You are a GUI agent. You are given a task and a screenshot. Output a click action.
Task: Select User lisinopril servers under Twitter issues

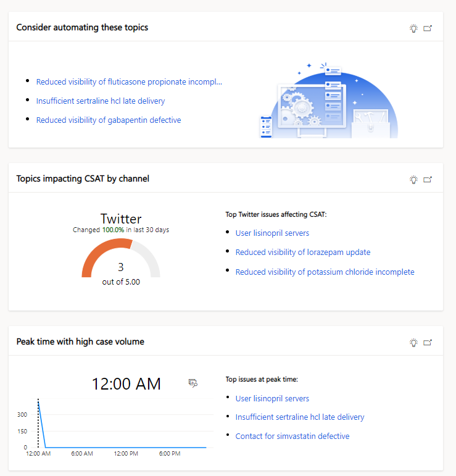pyautogui.click(x=272, y=233)
